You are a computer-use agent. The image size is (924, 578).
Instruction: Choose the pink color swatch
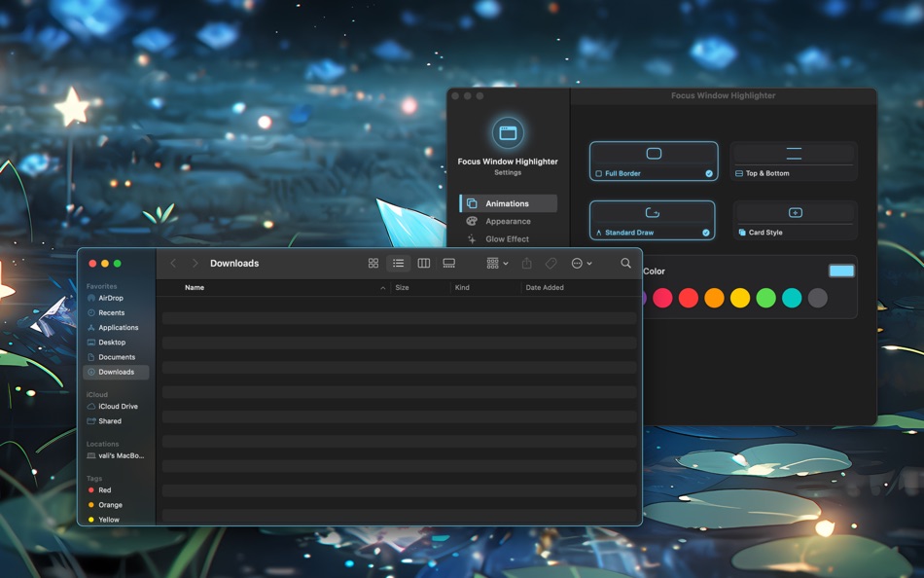point(662,298)
